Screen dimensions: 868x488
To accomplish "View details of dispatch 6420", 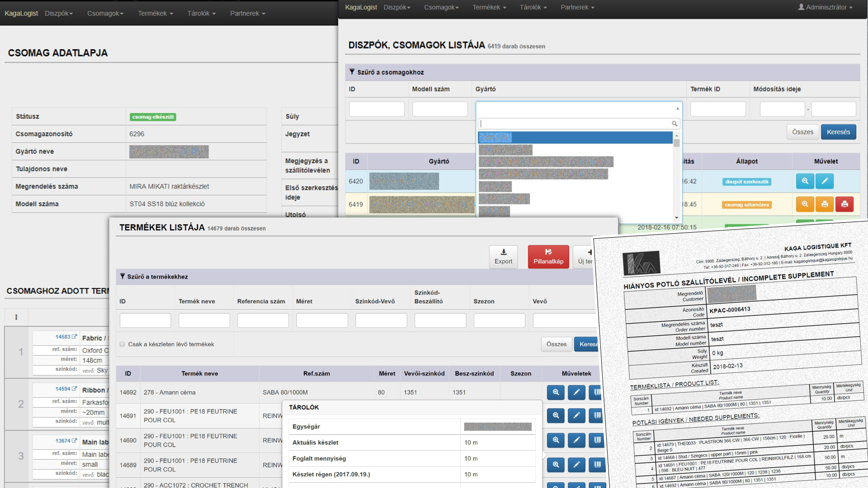I will tap(805, 181).
